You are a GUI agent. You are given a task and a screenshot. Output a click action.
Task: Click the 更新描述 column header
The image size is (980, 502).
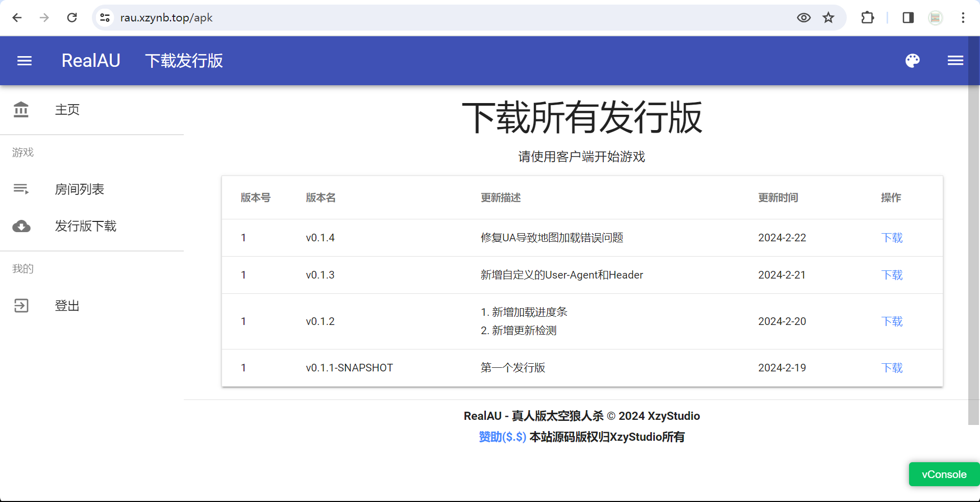coord(501,197)
